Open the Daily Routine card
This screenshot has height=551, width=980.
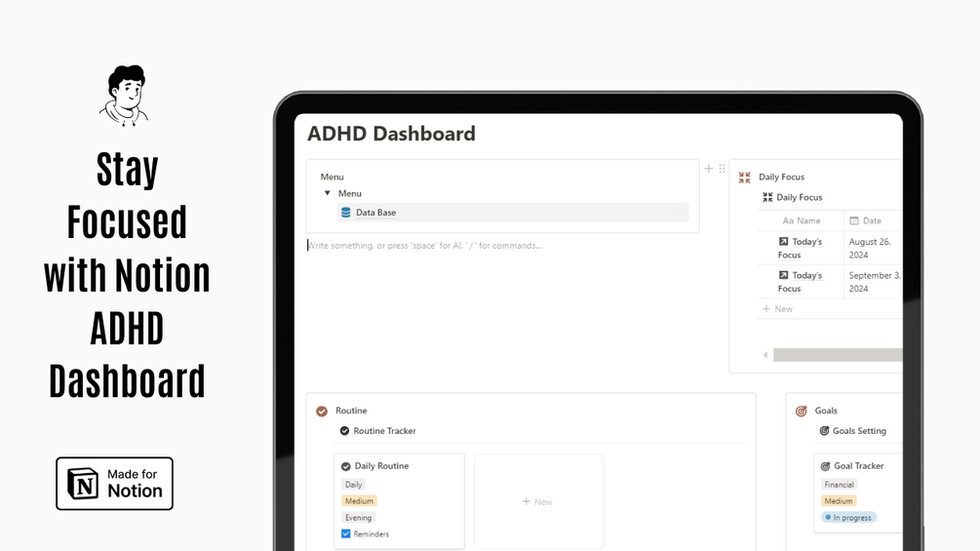[x=400, y=501]
